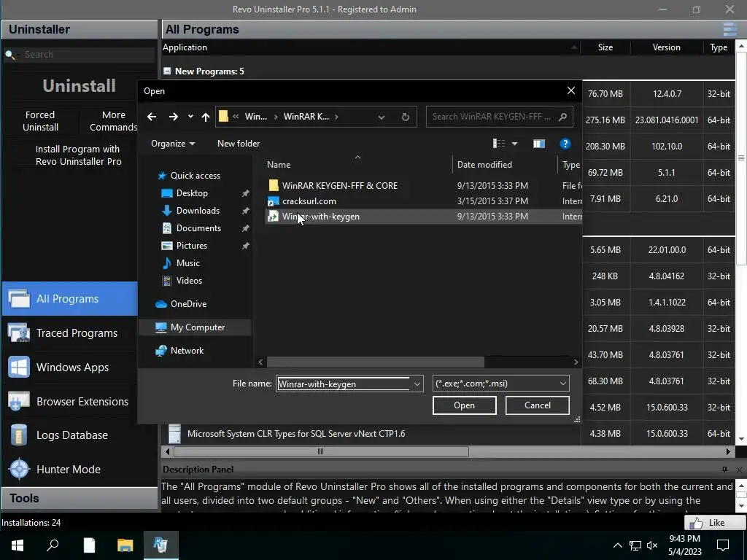Viewport: 747px width, 560px height.
Task: Open File Explorer from taskbar
Action: tap(125, 545)
